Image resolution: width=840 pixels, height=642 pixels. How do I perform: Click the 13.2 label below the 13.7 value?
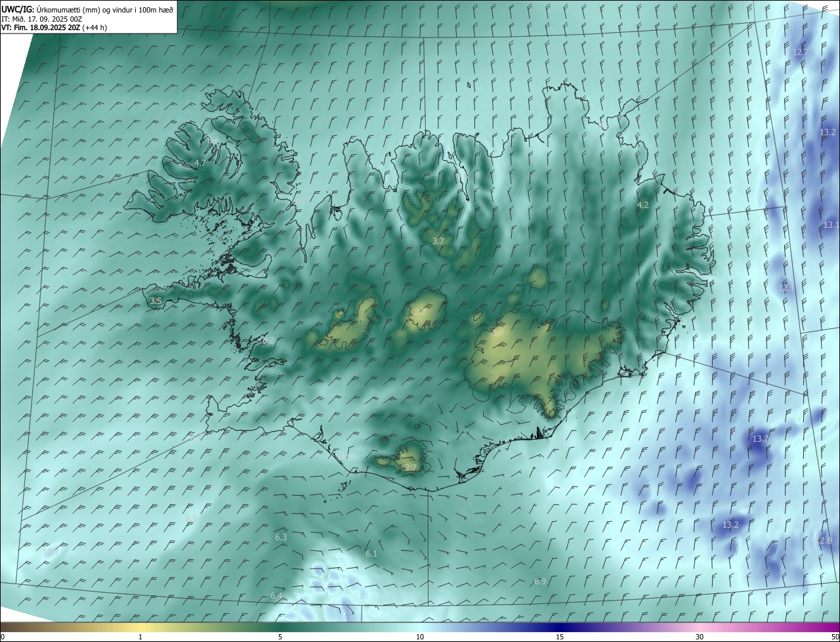pos(730,525)
